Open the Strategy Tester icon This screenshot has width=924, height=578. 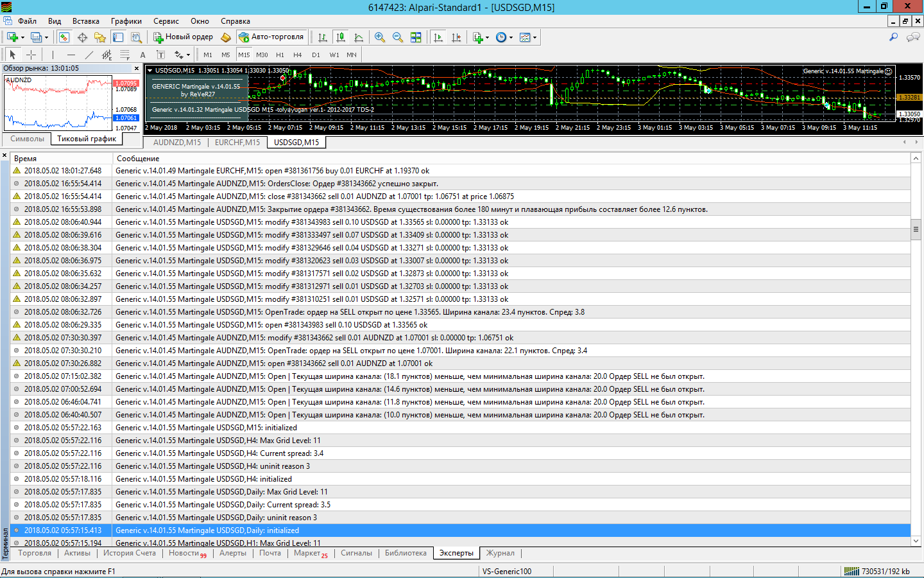[x=136, y=37]
